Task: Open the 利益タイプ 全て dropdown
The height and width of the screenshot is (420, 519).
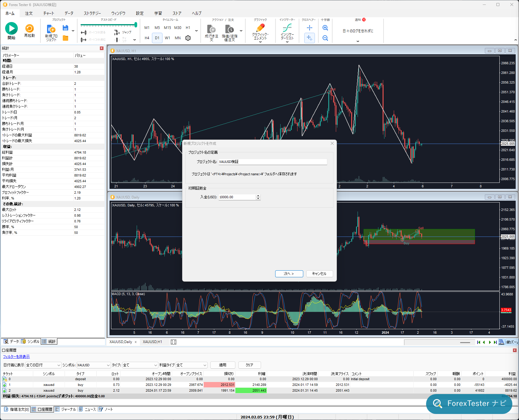Action: [x=192, y=365]
